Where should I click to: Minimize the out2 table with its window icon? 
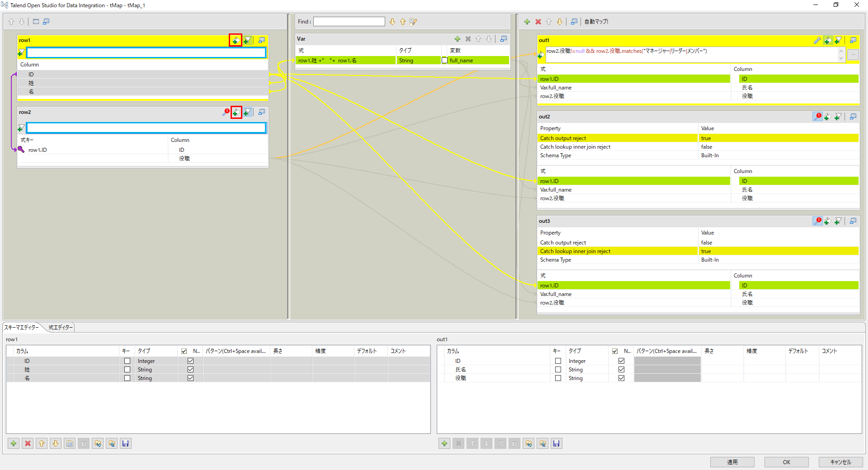tap(853, 116)
